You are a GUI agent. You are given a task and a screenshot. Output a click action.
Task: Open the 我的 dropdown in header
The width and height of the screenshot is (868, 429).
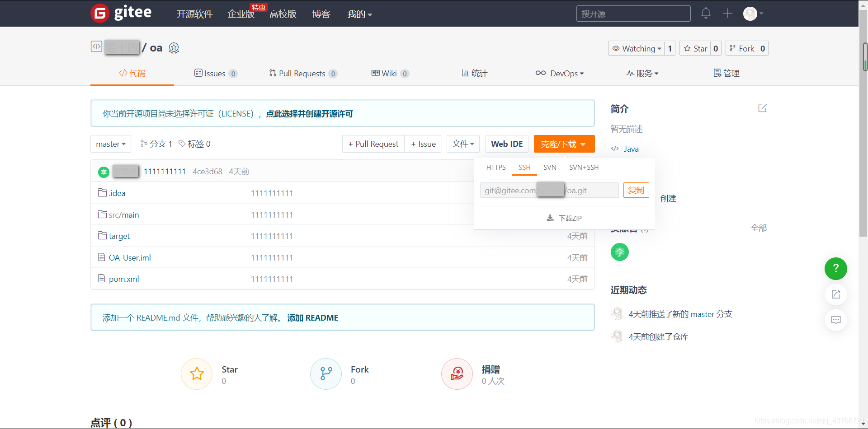click(x=359, y=14)
